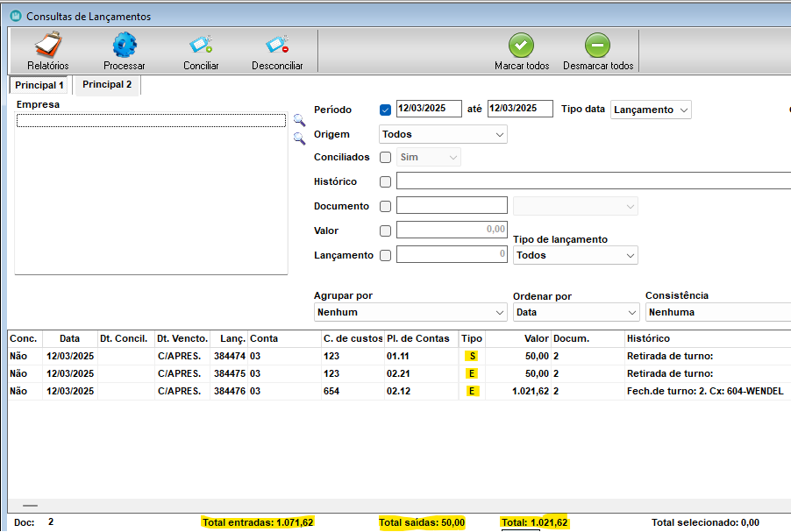Click the lower Empresa search magnifier
The width and height of the screenshot is (791, 532).
click(x=299, y=138)
